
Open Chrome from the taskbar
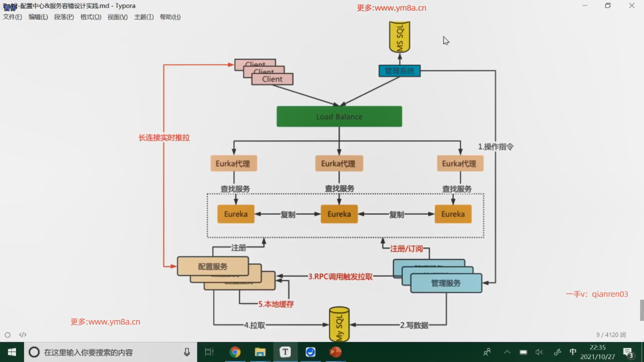coord(235,352)
